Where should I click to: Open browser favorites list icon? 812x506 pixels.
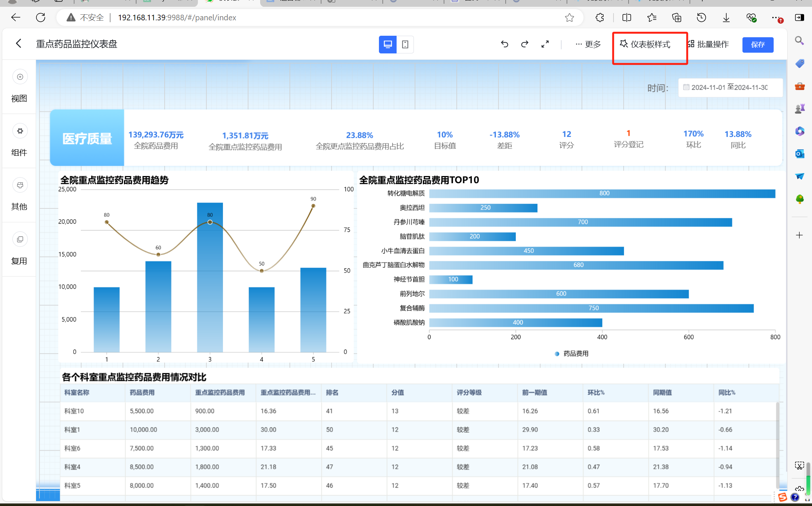pyautogui.click(x=651, y=17)
